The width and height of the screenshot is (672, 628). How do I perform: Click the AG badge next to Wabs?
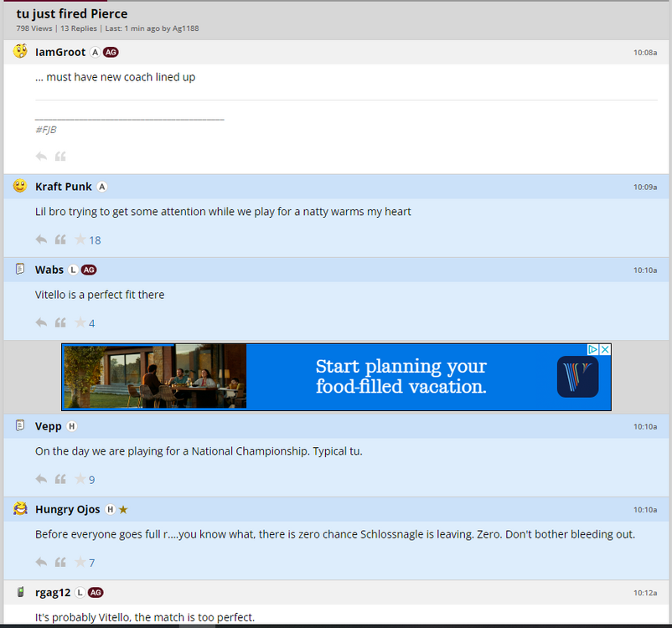89,270
